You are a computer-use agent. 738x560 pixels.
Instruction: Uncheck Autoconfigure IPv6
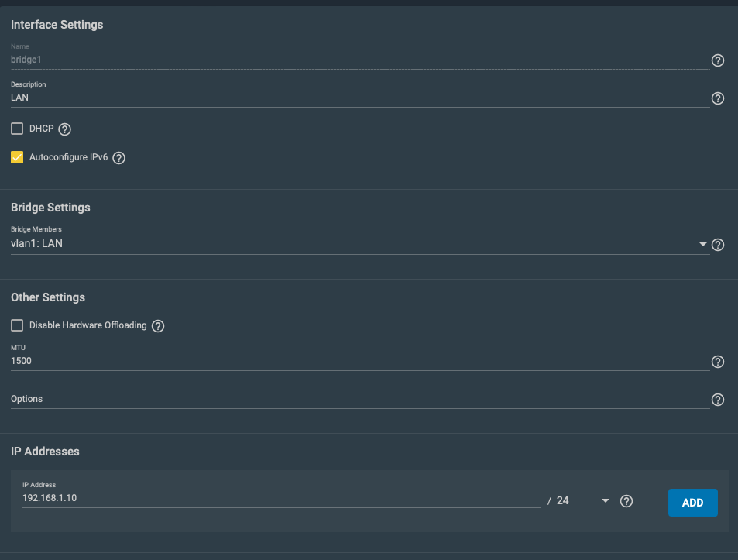click(x=17, y=157)
